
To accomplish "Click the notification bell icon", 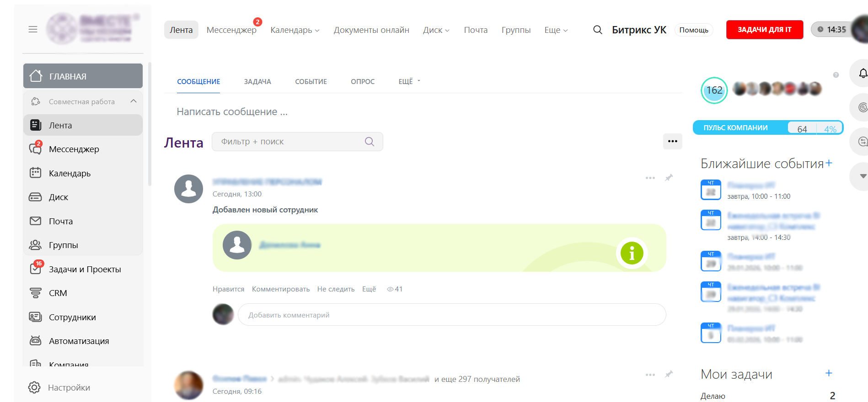I will 862,74.
